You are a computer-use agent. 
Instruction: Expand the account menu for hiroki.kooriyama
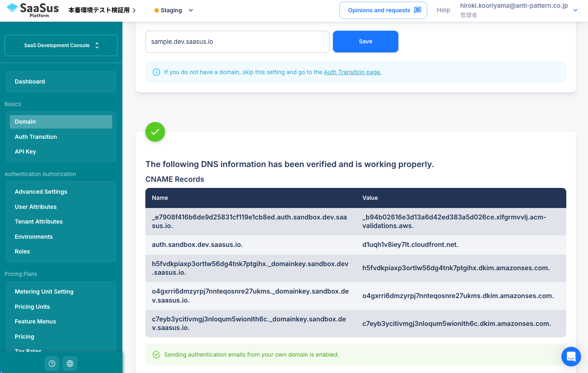(x=575, y=10)
